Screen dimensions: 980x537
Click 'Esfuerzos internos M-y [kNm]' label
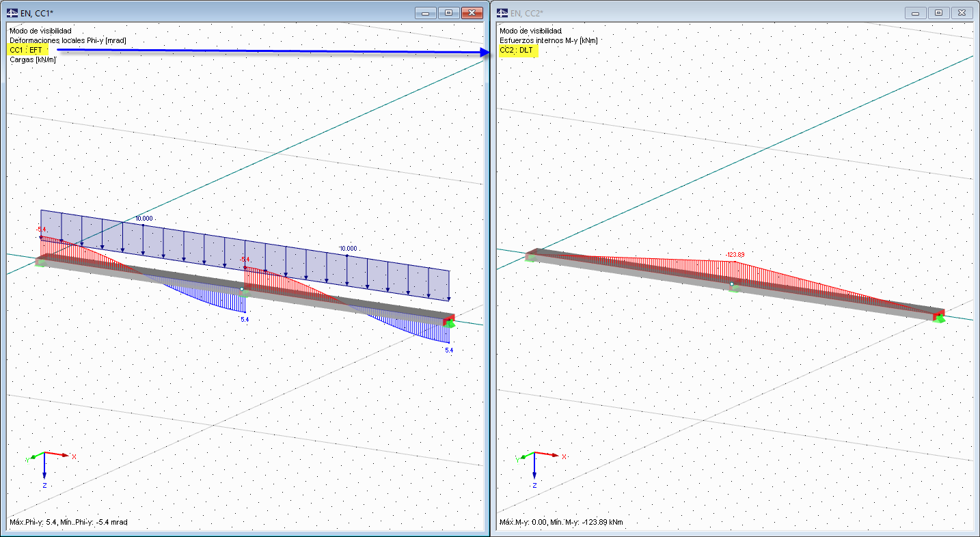tap(548, 40)
